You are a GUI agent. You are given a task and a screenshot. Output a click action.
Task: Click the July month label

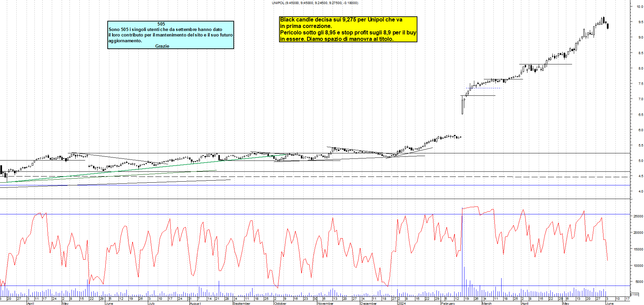(152, 303)
